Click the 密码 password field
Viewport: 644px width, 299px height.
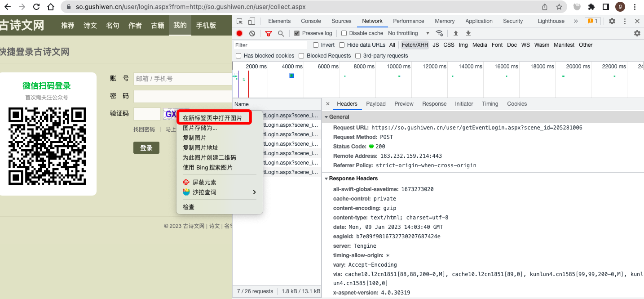pyautogui.click(x=182, y=96)
